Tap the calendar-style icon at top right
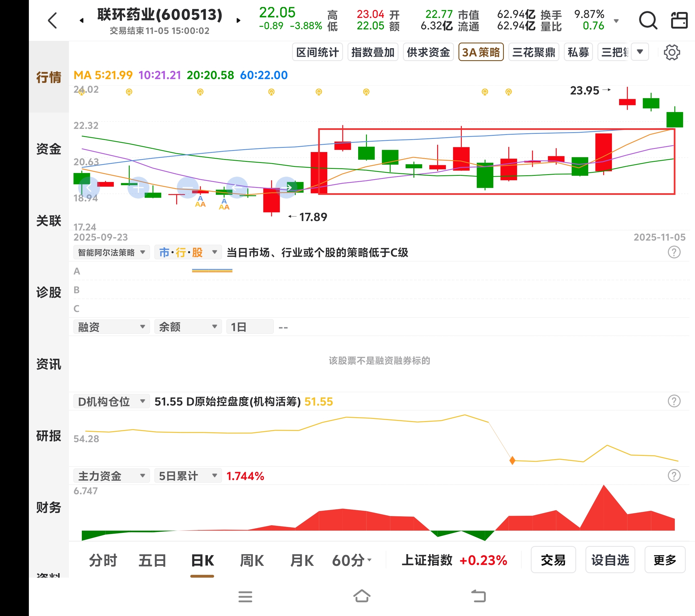 (679, 21)
